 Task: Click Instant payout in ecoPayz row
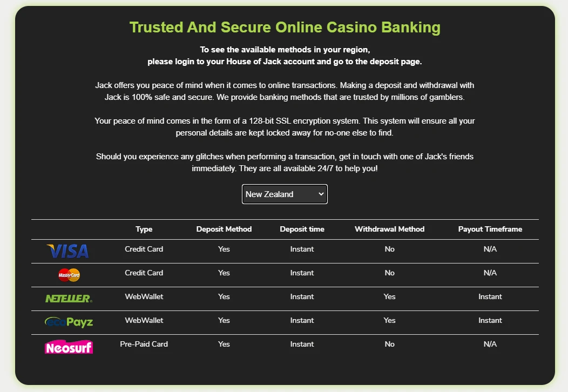point(490,320)
